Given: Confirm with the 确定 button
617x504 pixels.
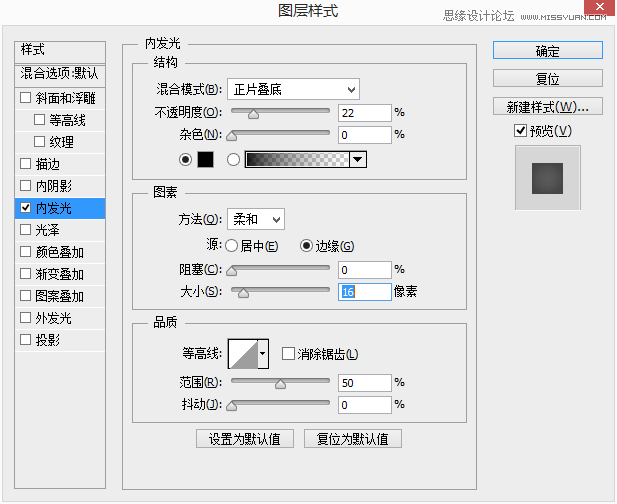Looking at the screenshot, I should click(x=548, y=50).
